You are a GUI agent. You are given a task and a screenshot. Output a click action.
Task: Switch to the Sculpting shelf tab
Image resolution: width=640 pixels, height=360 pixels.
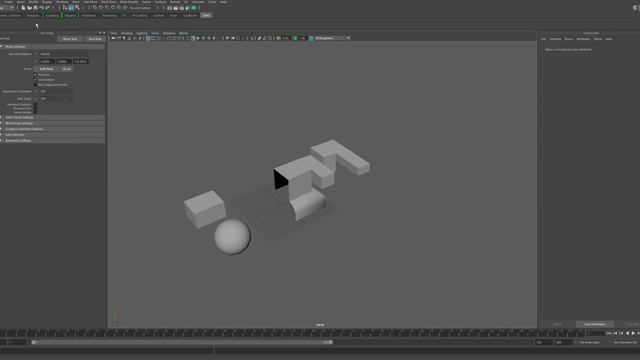click(52, 16)
